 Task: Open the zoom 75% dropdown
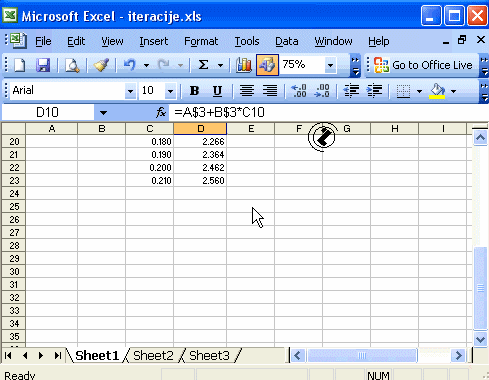330,65
